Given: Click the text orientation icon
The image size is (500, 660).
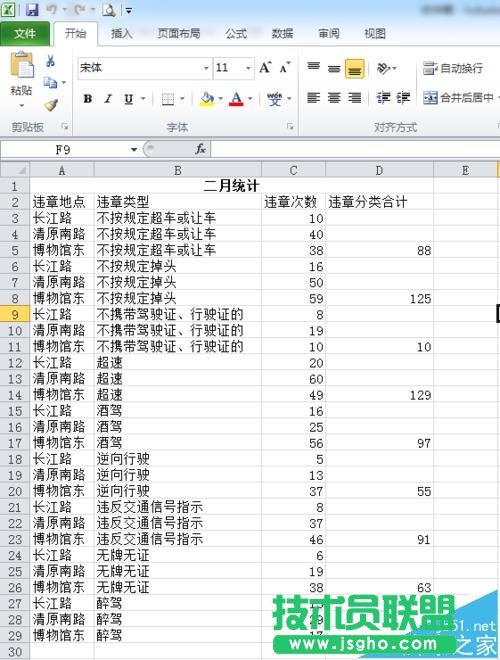Looking at the screenshot, I should coord(383,68).
